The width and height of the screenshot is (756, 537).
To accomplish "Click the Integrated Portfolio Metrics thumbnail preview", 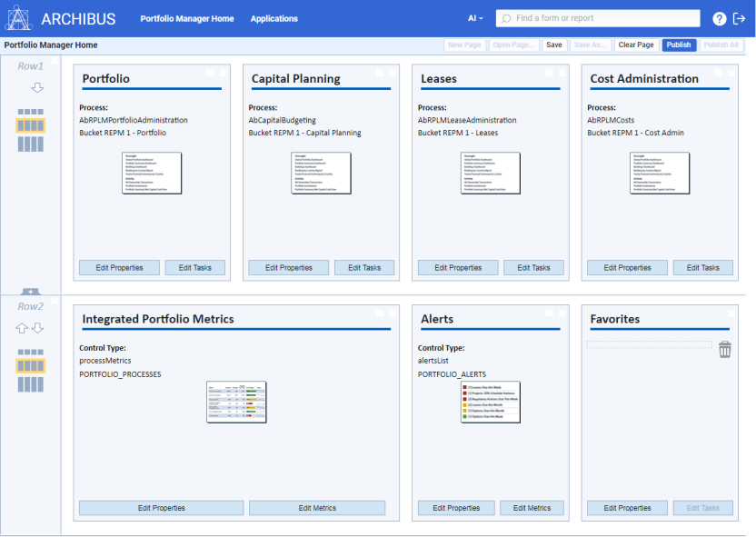I will [236, 402].
